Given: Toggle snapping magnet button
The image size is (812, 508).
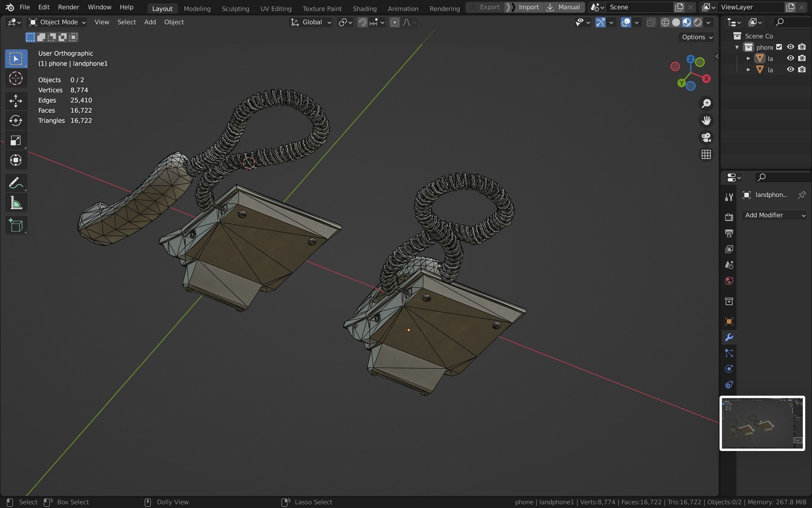Looking at the screenshot, I should (362, 23).
